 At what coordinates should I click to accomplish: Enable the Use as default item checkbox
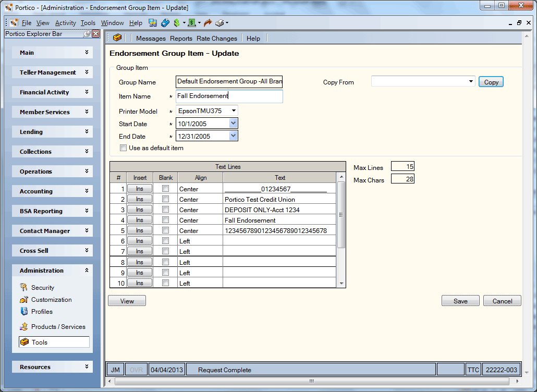click(123, 148)
